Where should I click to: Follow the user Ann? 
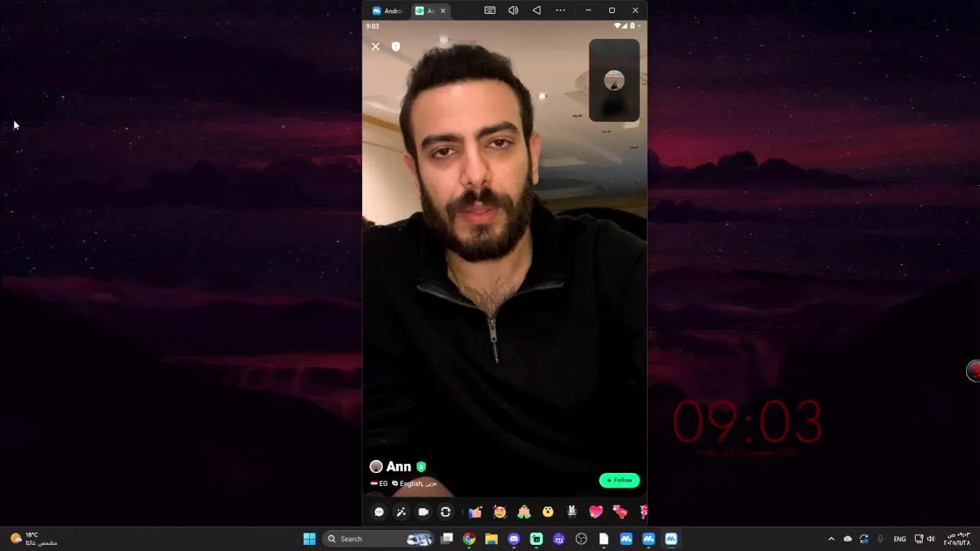coord(619,481)
